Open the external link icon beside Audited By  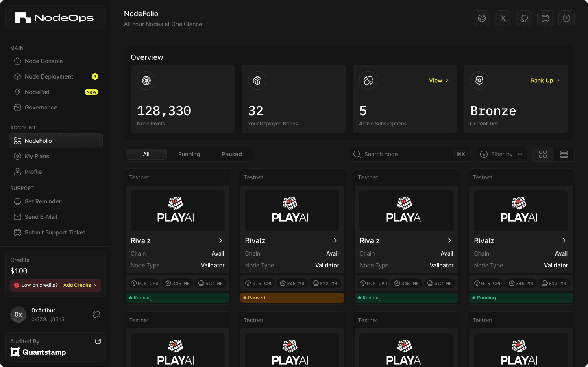coord(98,341)
